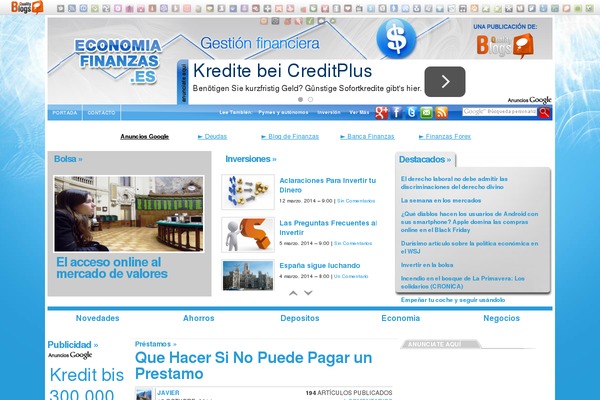The height and width of the screenshot is (400, 600).
Task: Open the Préstamos » category link
Action: coord(156,344)
